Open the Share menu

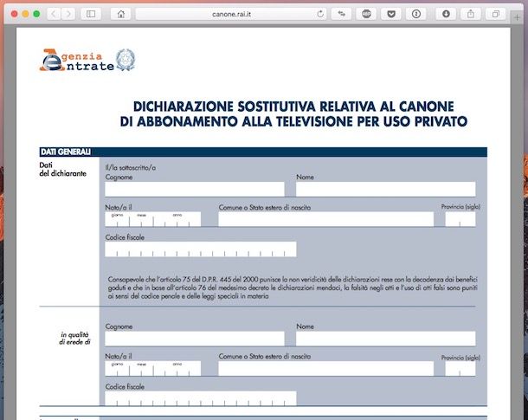471,14
